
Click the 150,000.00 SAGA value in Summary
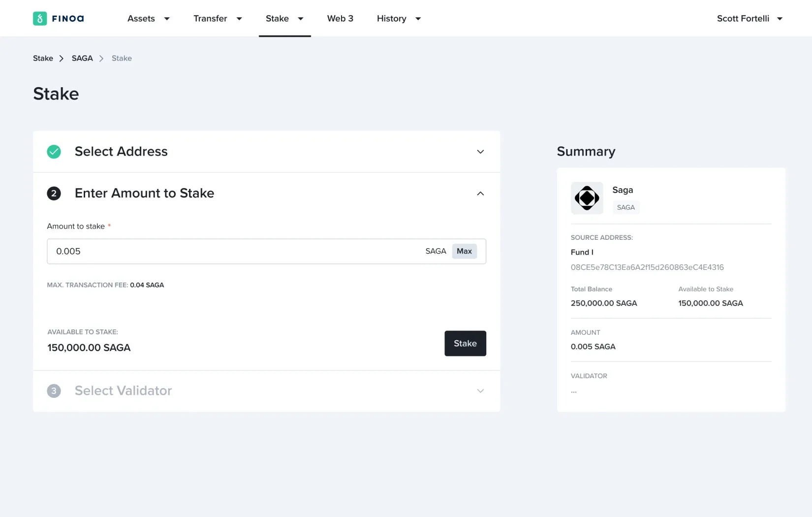[x=711, y=303]
